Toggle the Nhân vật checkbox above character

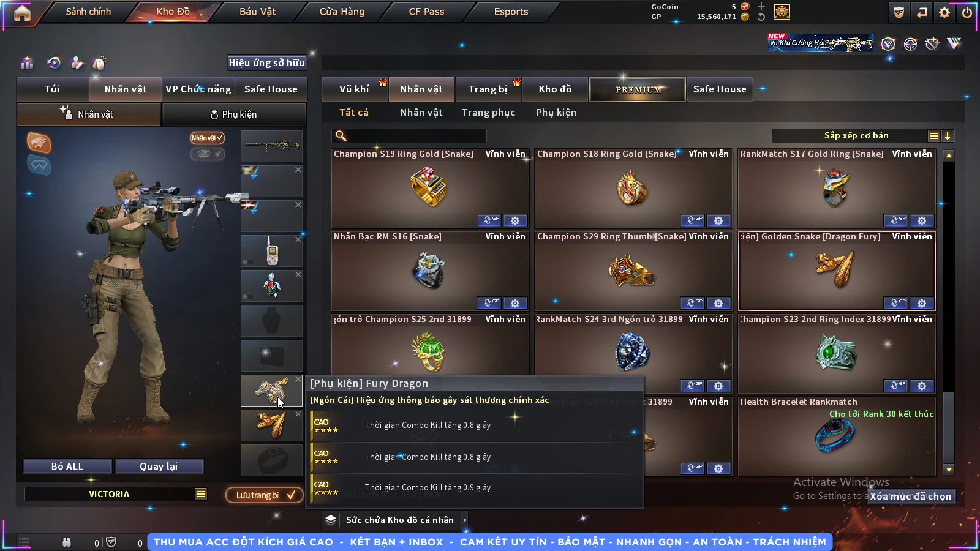pyautogui.click(x=208, y=138)
